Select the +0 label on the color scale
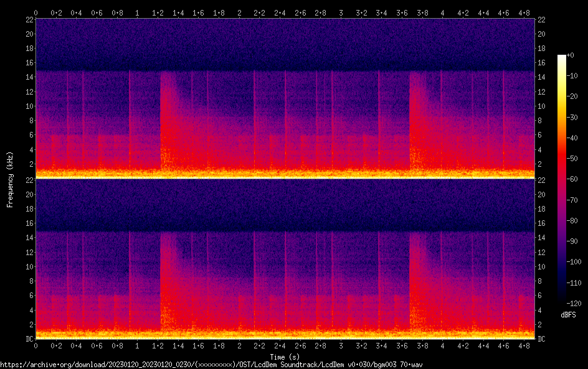The width and height of the screenshot is (588, 369). coord(571,56)
